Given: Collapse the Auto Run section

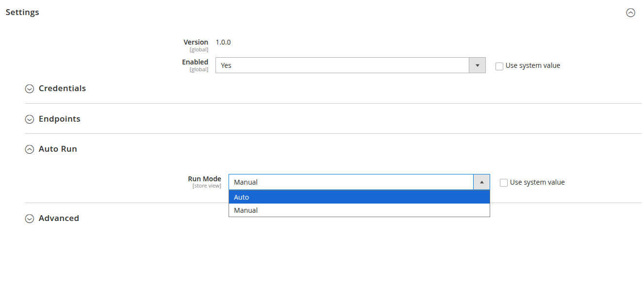Looking at the screenshot, I should click(51, 149).
